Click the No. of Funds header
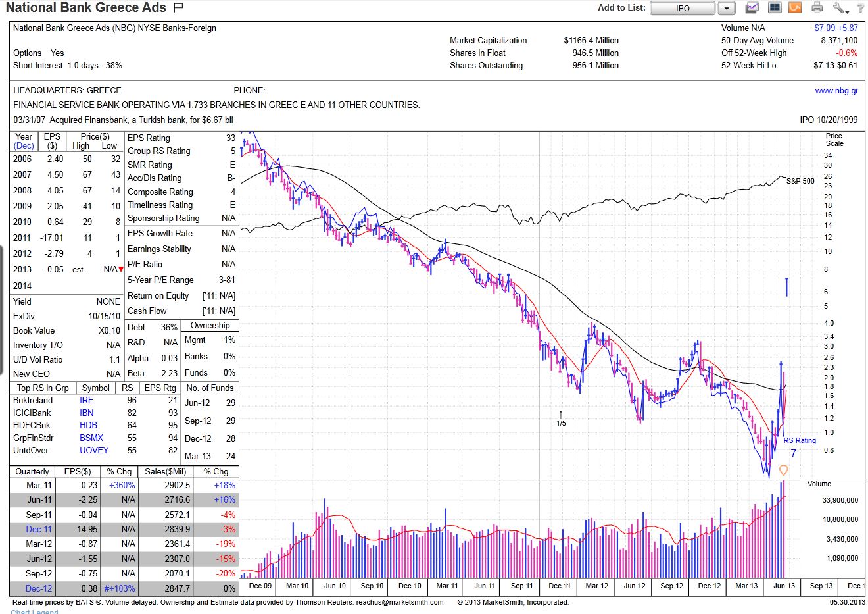868x614 pixels. 210,388
